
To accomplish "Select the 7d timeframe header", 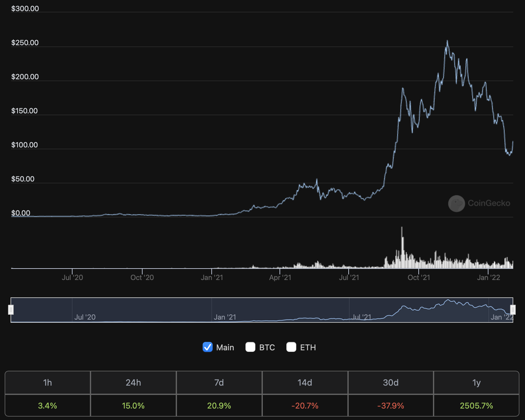I will (219, 383).
